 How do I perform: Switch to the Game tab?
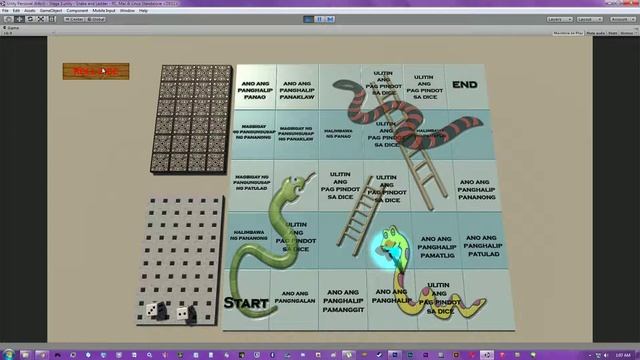tap(11, 28)
